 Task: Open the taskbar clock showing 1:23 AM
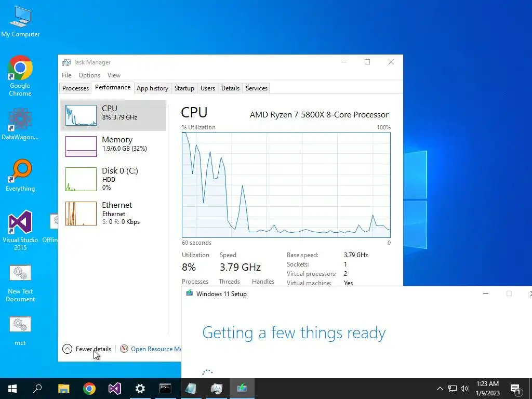487,389
